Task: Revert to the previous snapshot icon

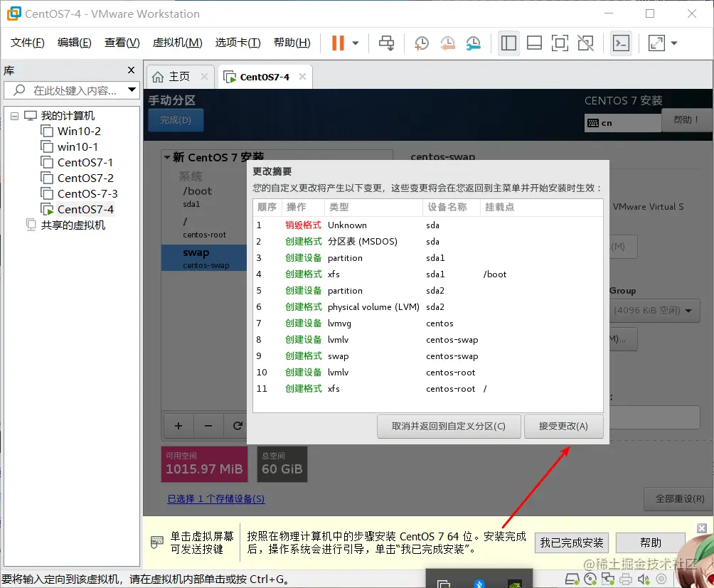Action: pos(447,43)
